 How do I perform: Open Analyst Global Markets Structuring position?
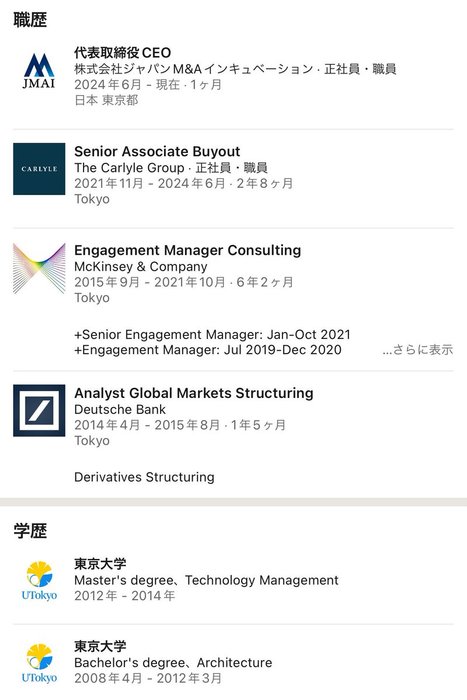(194, 393)
